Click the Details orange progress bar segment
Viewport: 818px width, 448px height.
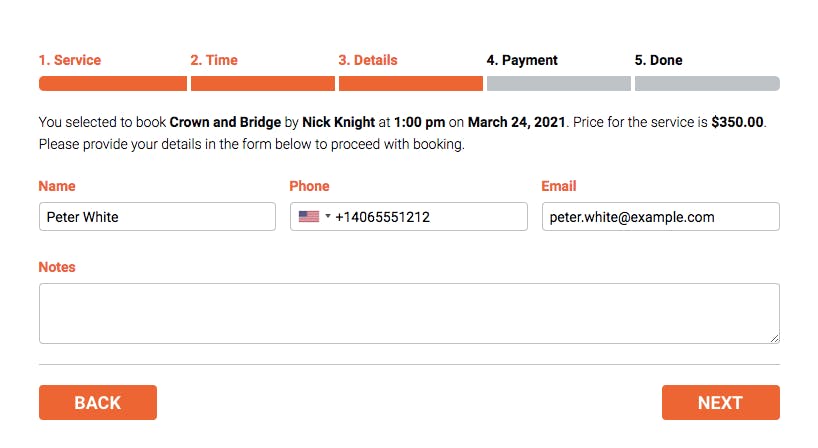[x=410, y=83]
